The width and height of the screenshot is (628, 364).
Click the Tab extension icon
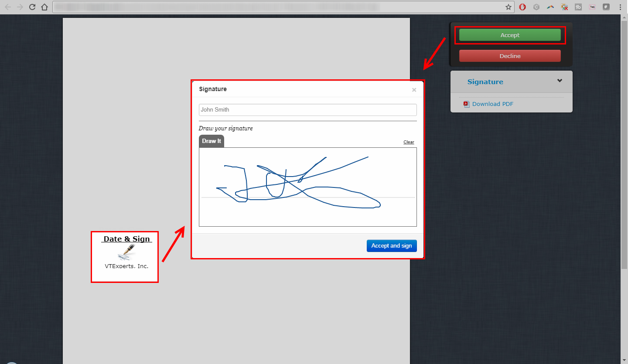tap(592, 7)
